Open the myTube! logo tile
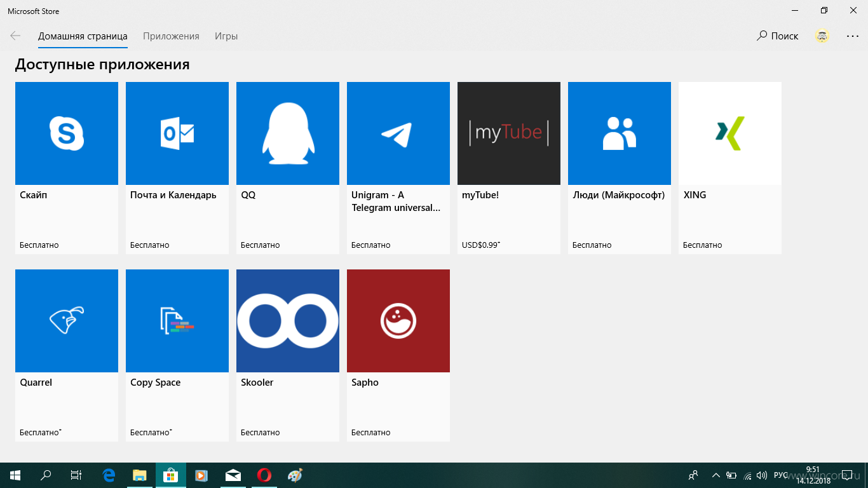The width and height of the screenshot is (868, 488). tap(509, 133)
